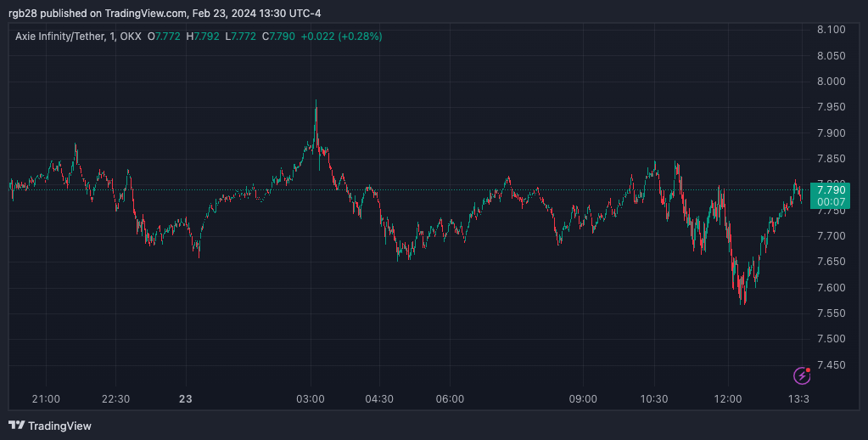This screenshot has height=440, width=868.
Task: Click the TradingView logo icon
Action: pos(17,426)
